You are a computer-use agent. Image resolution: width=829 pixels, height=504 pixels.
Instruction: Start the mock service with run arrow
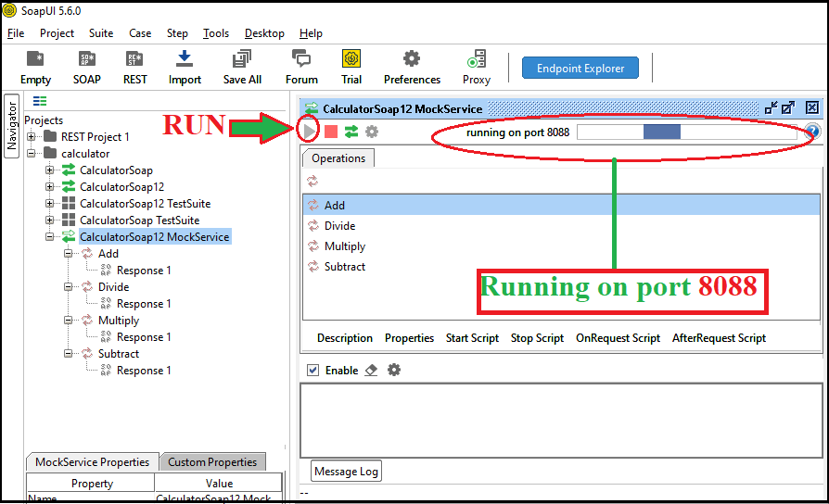310,131
